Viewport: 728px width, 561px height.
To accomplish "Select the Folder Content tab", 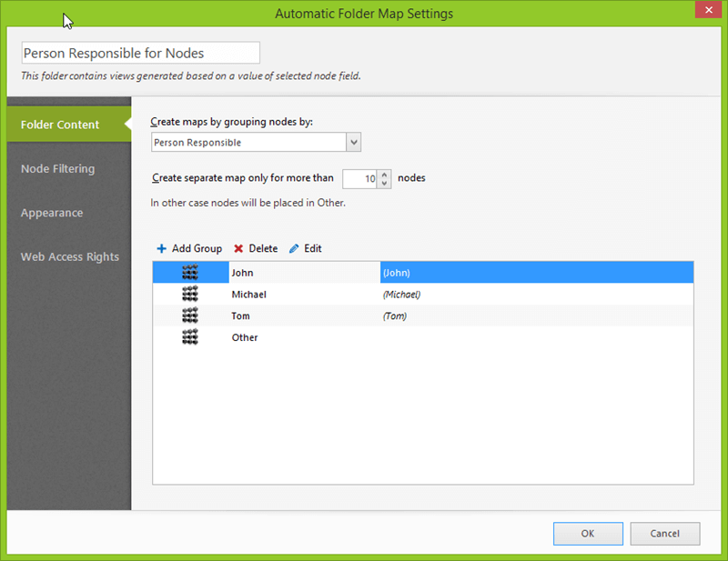I will (x=60, y=125).
